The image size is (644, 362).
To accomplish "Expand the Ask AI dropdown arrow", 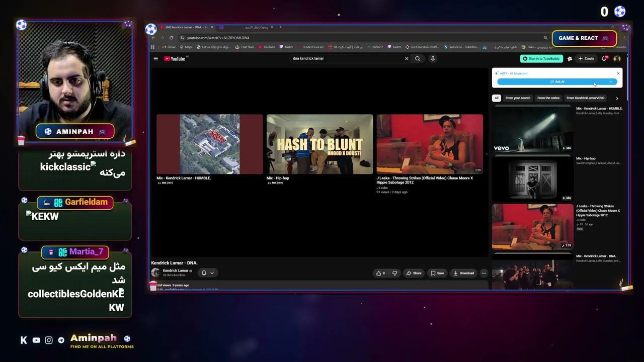I will [611, 82].
